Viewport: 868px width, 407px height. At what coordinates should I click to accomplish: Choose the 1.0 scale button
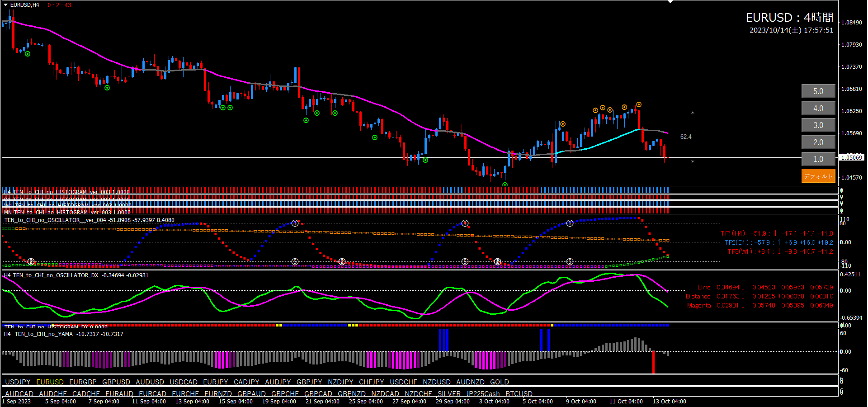(x=818, y=159)
